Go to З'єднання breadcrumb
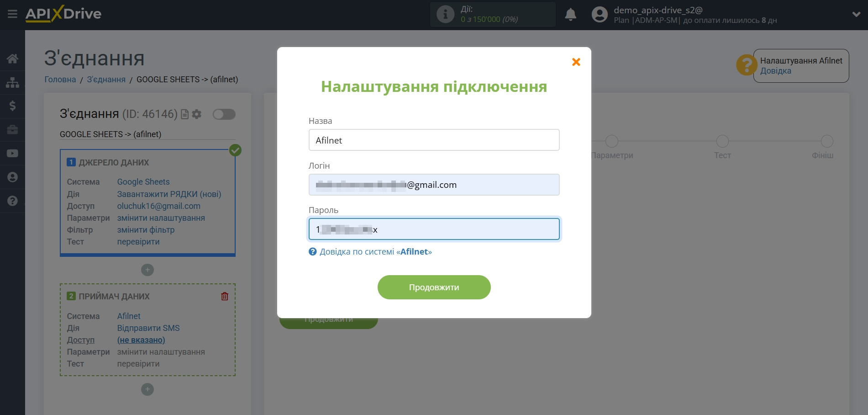 coord(106,80)
